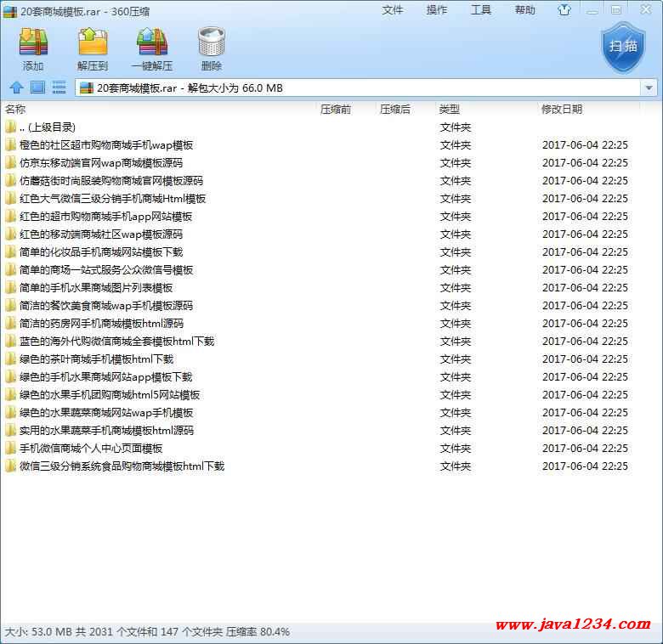Minimize the 360压缩 window

(592, 10)
